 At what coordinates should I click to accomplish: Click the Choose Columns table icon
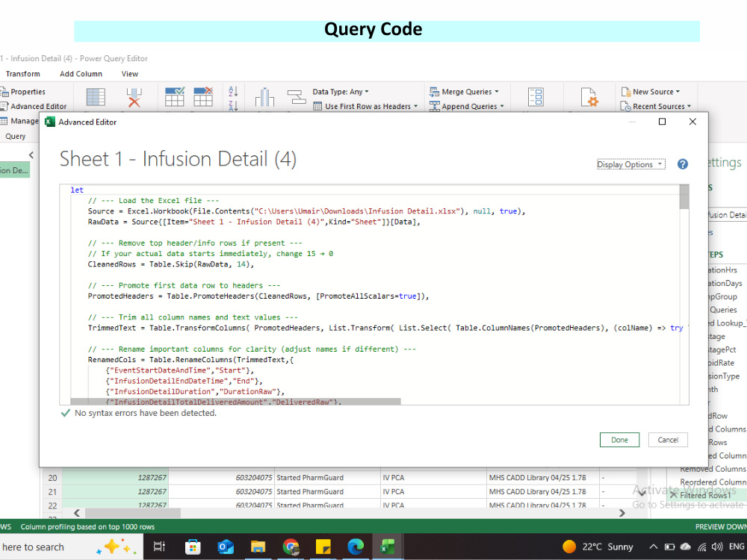[96, 97]
